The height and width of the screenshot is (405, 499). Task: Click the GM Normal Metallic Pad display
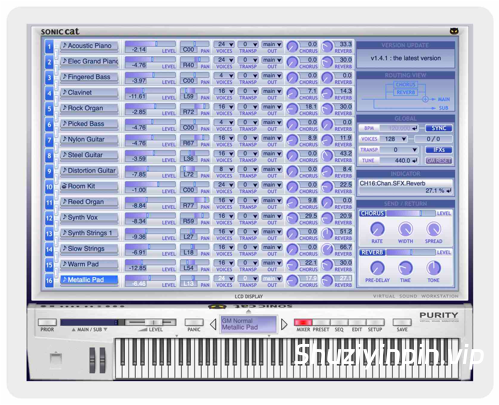point(248,324)
